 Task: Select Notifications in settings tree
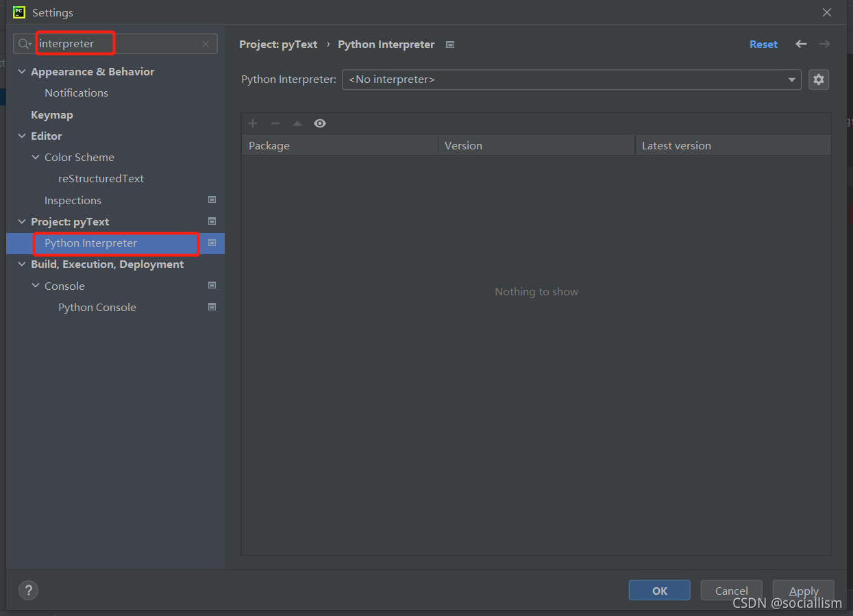76,93
